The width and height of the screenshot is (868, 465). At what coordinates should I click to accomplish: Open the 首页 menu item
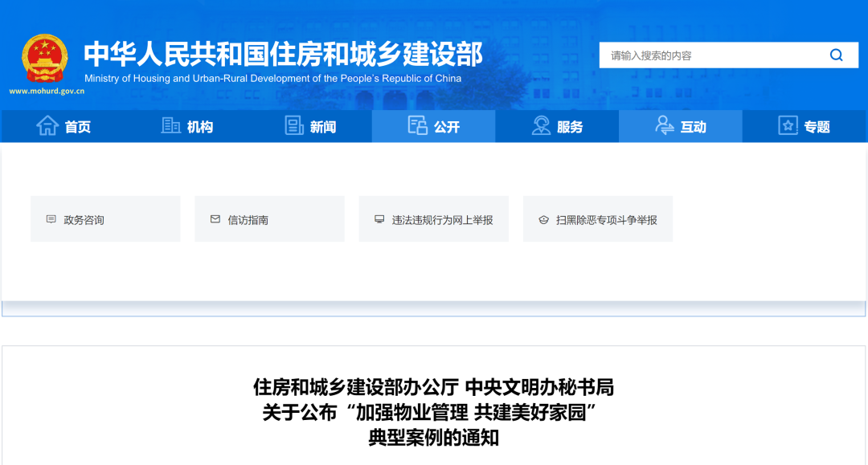(x=63, y=126)
